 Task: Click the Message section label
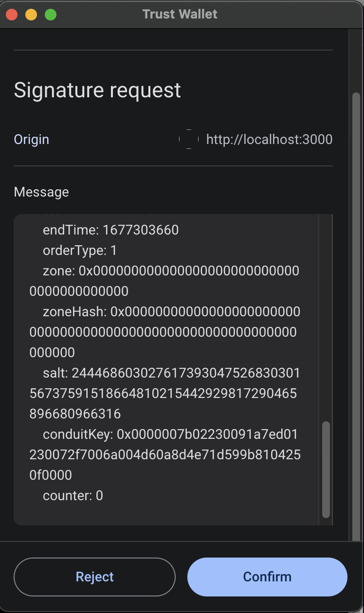tap(41, 192)
